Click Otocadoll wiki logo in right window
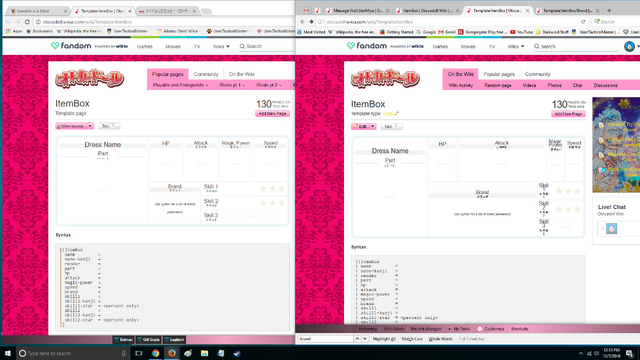 pyautogui.click(x=385, y=78)
